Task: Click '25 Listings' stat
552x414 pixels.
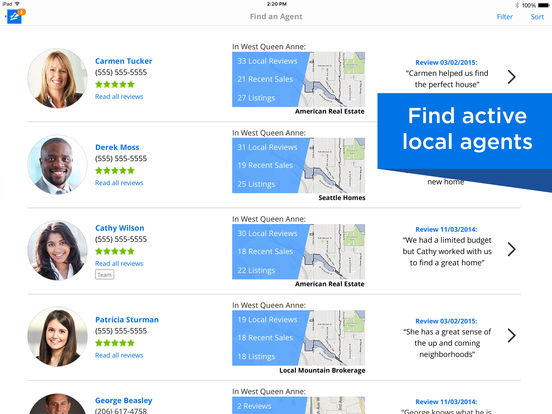Action: tap(256, 184)
